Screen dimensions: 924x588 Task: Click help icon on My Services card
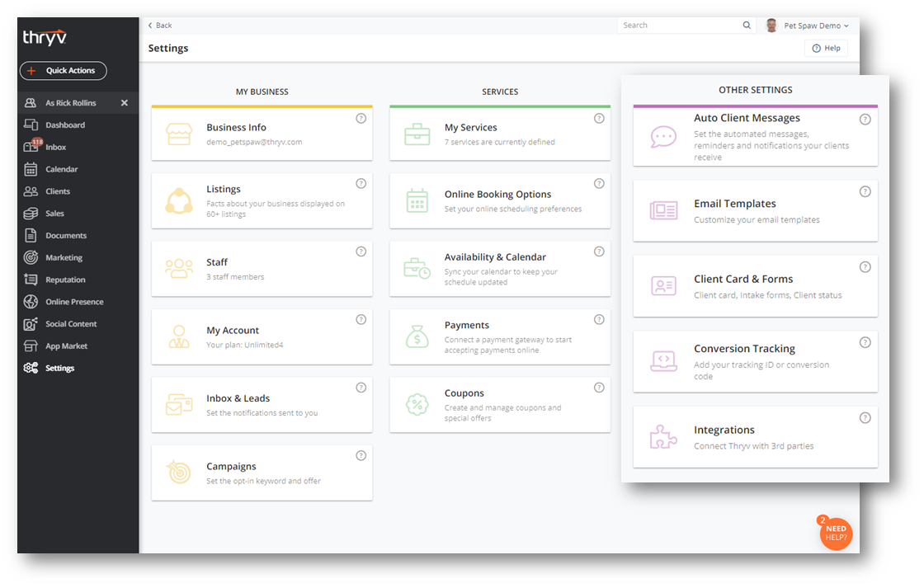point(599,119)
